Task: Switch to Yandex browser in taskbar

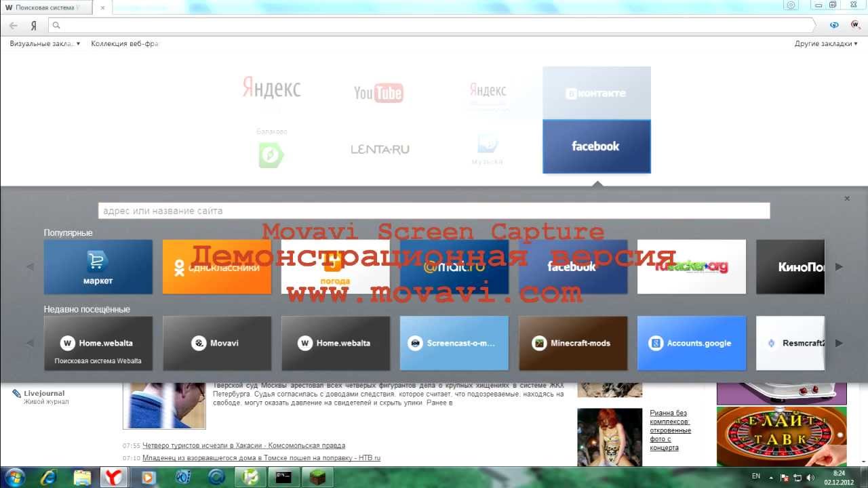Action: [115, 477]
